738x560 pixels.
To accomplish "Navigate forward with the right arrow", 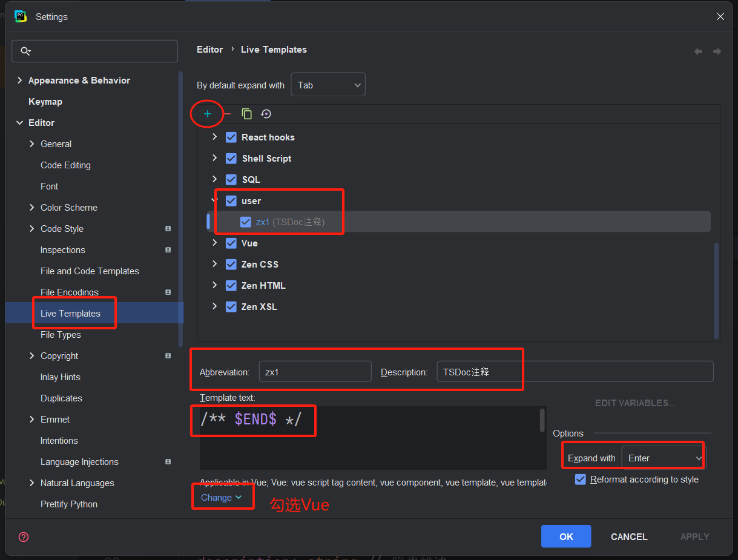I will 717,52.
